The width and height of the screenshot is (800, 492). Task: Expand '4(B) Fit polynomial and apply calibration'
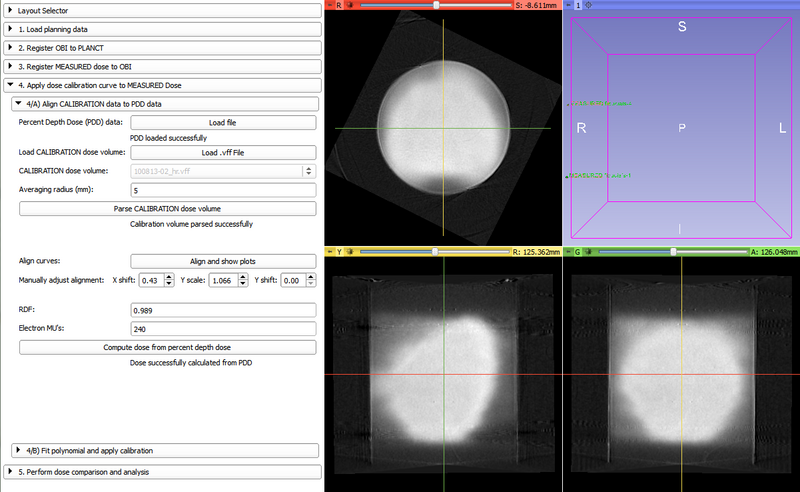[165, 451]
